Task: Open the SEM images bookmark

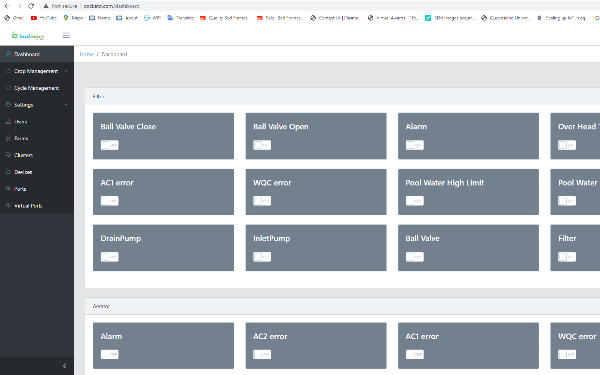Action: (450, 18)
